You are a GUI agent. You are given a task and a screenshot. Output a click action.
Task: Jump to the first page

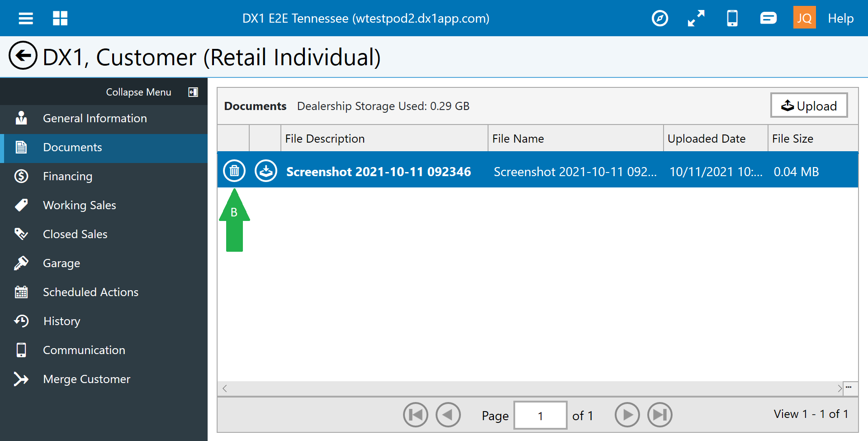[416, 415]
